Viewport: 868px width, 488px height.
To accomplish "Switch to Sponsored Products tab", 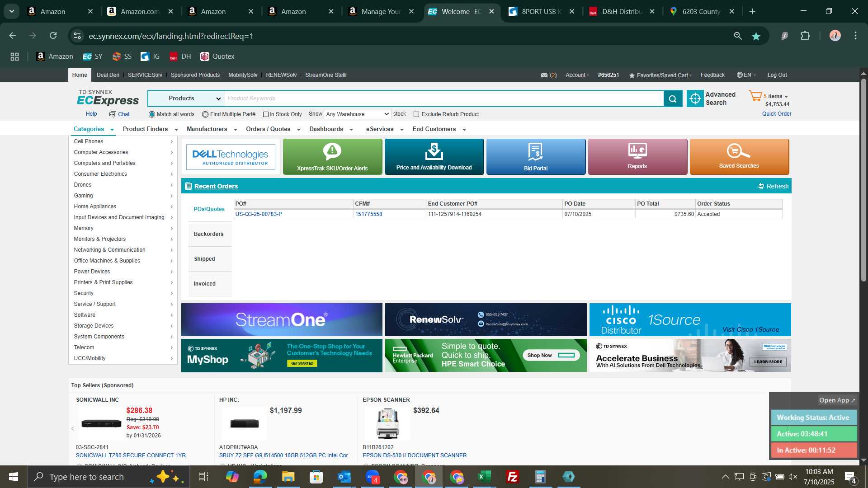I will [x=195, y=75].
